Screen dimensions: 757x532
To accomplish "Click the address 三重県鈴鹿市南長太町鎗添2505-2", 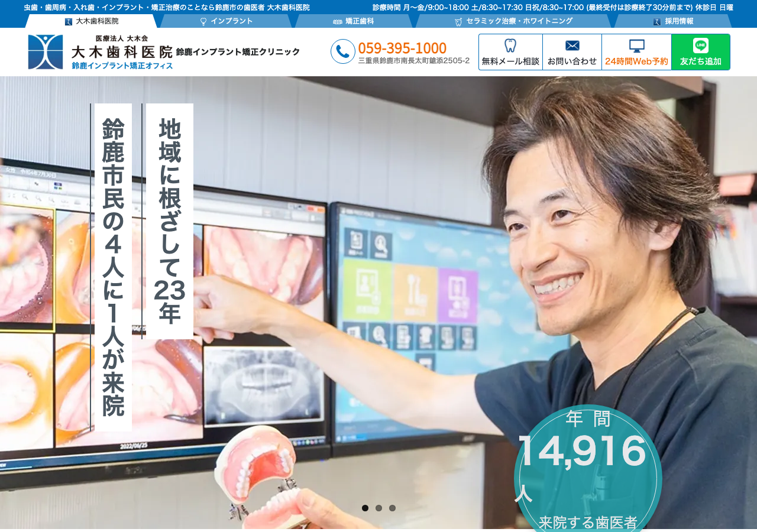I will click(x=414, y=61).
